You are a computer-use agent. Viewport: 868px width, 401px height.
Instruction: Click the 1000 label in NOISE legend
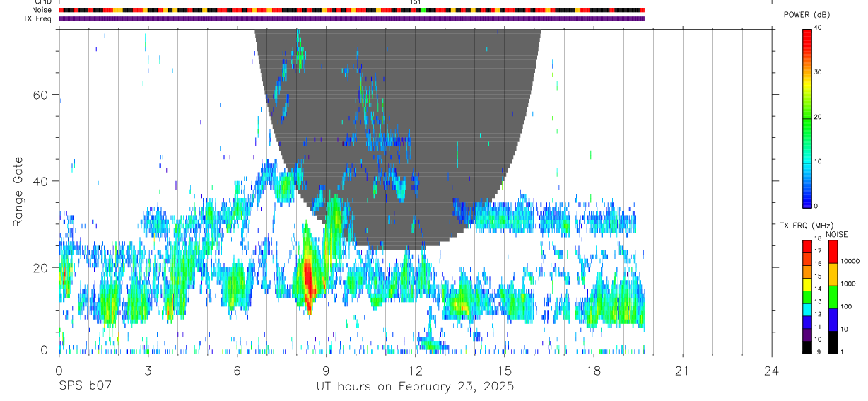click(848, 284)
